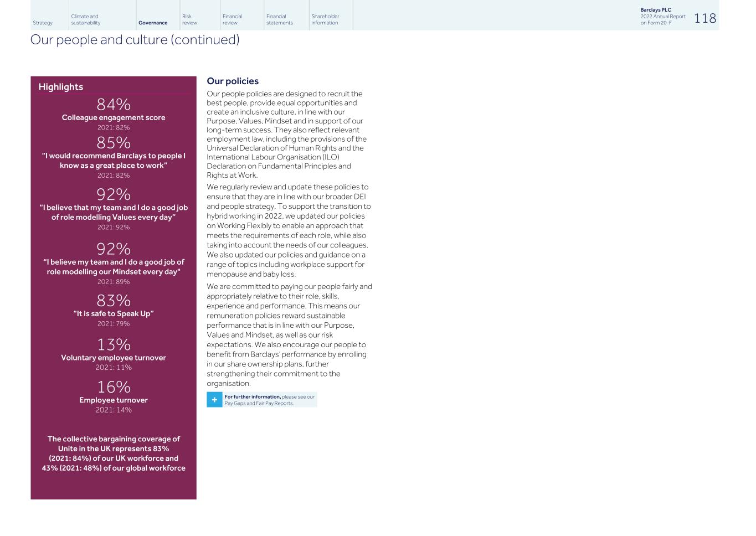Open the Strategy section tab

(x=43, y=23)
